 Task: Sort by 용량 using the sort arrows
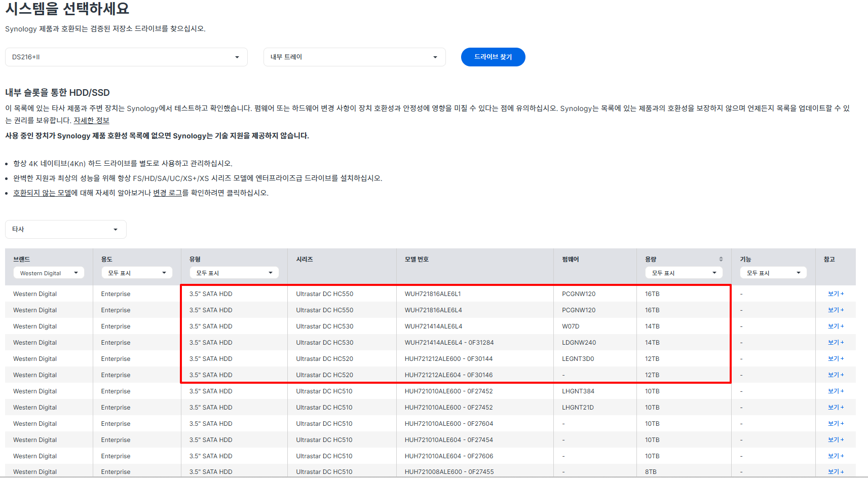721,259
